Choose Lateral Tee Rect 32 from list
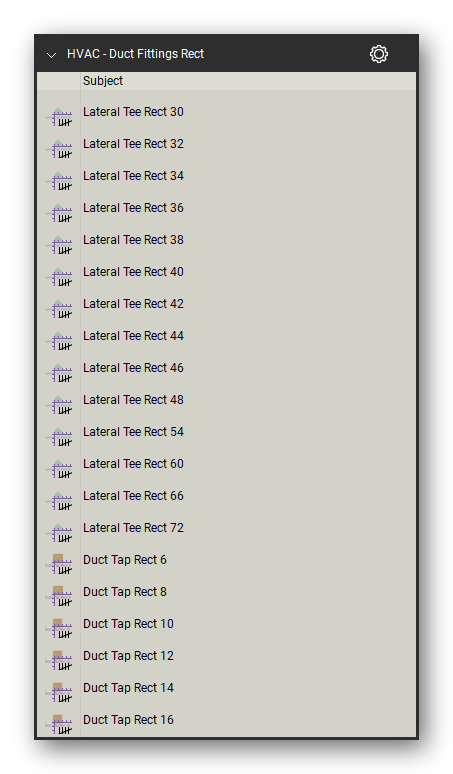 coord(133,144)
